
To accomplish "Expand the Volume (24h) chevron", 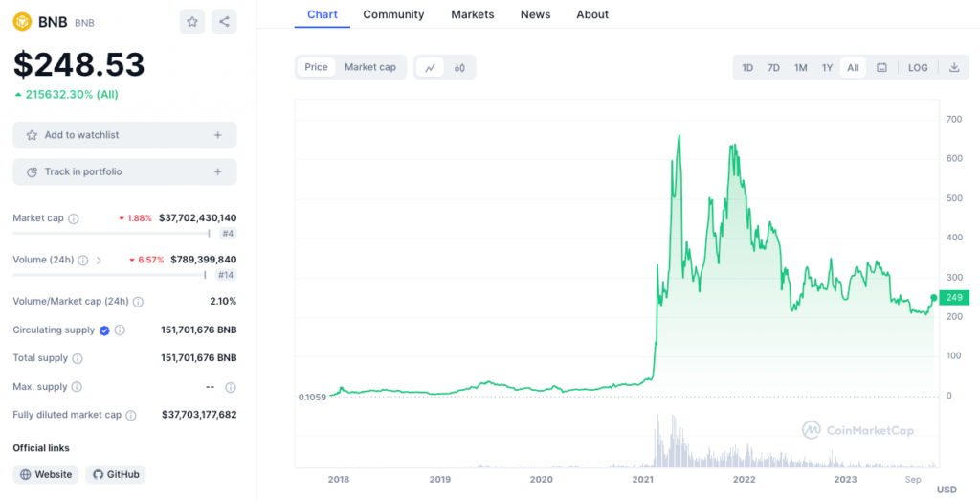I will 99,261.
